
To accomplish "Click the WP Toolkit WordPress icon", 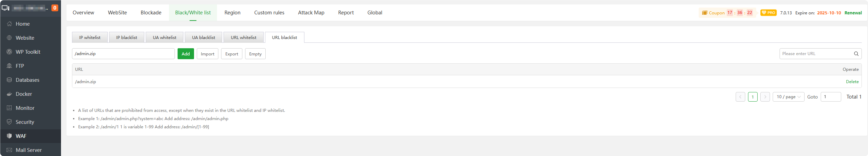I will 9,52.
